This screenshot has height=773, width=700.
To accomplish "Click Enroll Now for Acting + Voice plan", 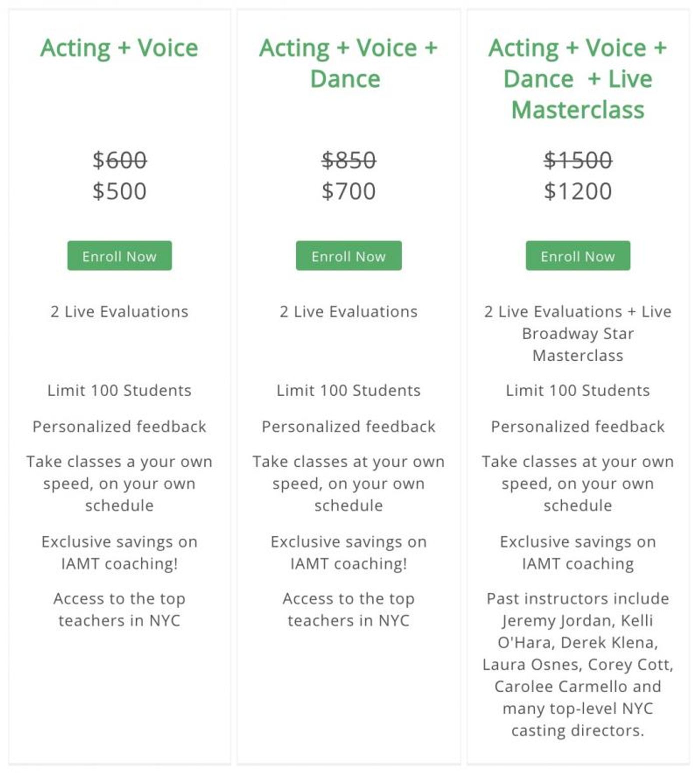I will point(119,256).
